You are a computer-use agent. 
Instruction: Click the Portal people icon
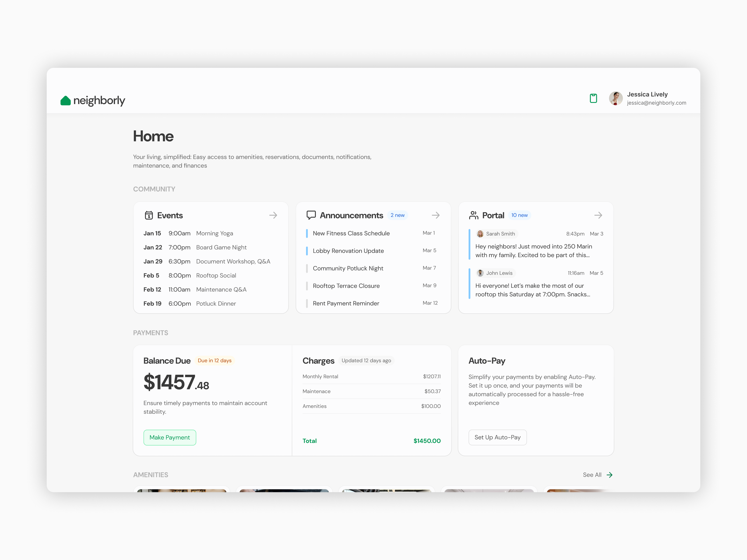coord(473,215)
